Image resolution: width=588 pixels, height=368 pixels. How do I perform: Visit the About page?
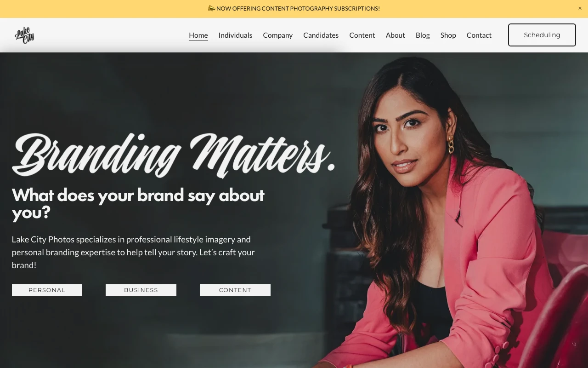395,35
